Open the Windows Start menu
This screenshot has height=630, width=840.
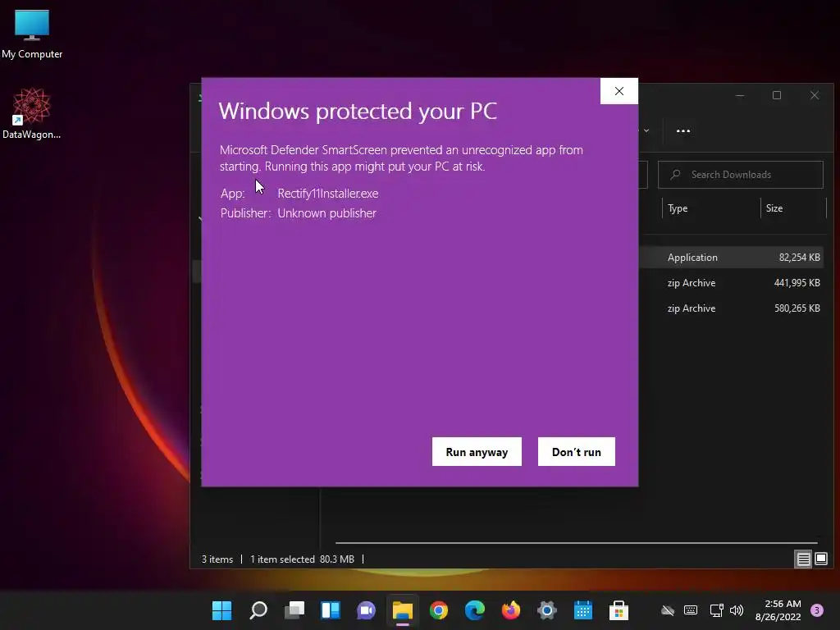tap(221, 610)
